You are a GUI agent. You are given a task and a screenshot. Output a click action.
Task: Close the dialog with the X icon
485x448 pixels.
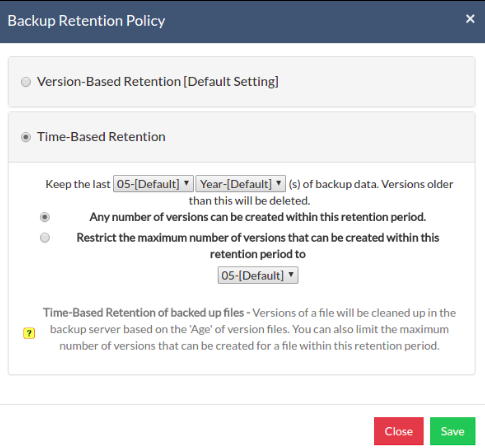coord(470,19)
